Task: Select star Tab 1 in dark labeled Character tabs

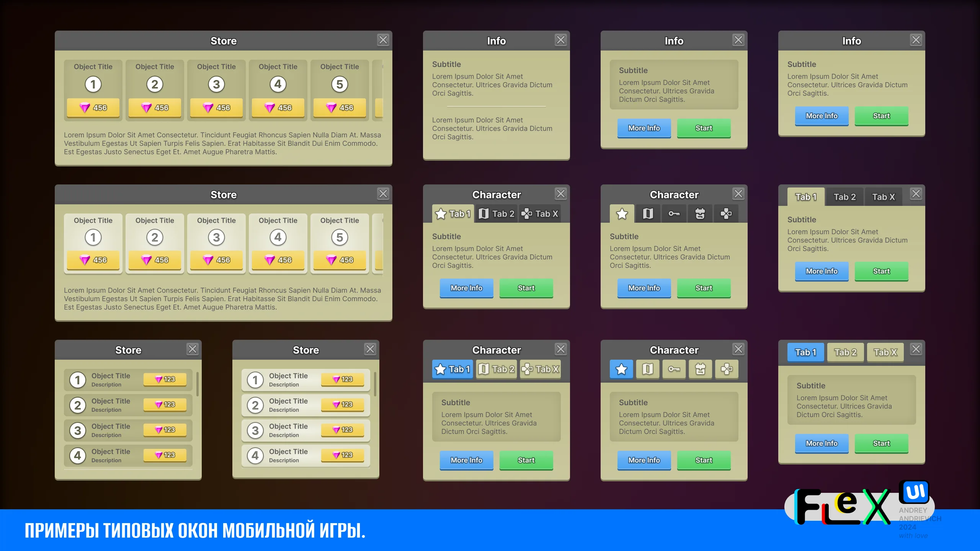Action: (x=453, y=214)
